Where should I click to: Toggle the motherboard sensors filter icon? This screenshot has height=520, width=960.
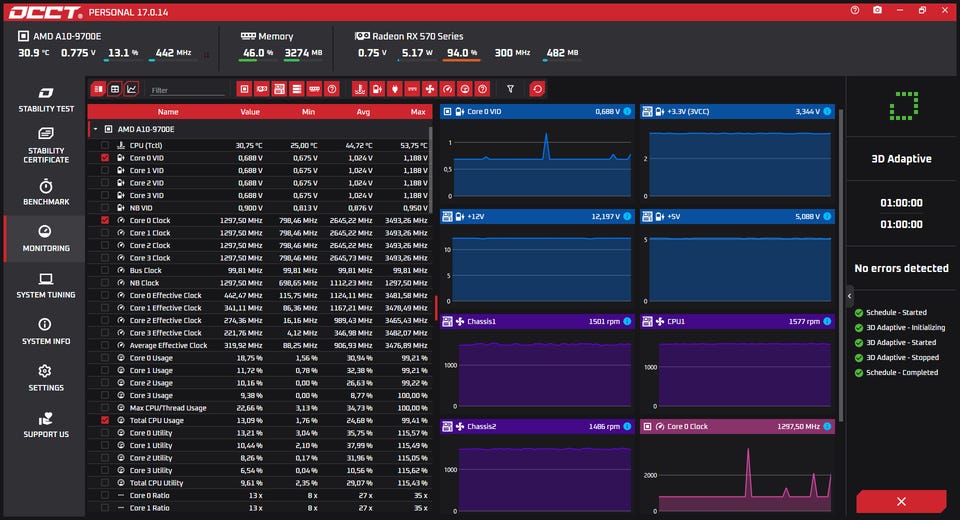coord(279,89)
